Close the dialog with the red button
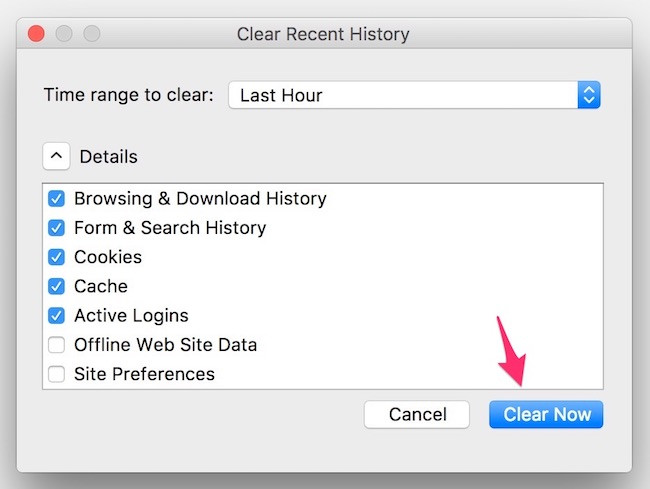The height and width of the screenshot is (489, 650). (x=36, y=34)
